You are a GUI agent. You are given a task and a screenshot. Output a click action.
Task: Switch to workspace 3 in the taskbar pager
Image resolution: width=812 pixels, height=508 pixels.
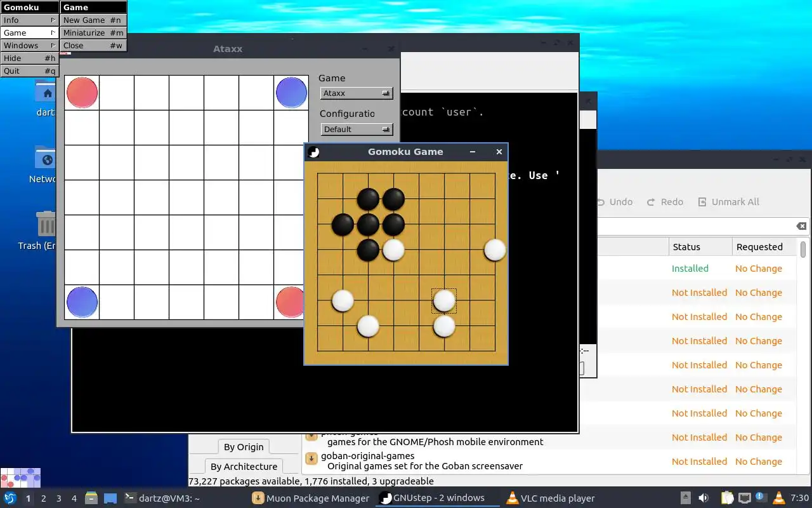[59, 498]
